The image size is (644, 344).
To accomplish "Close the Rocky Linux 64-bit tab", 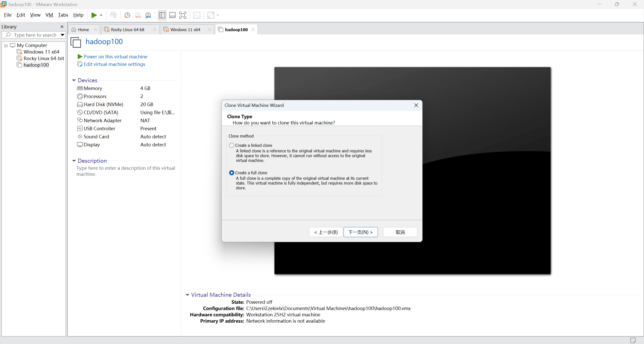I will 155,30.
